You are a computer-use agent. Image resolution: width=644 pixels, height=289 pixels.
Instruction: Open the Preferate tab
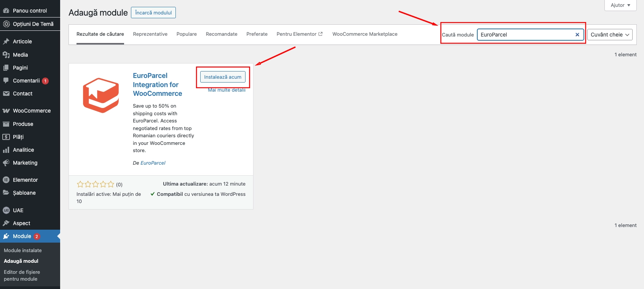click(257, 34)
